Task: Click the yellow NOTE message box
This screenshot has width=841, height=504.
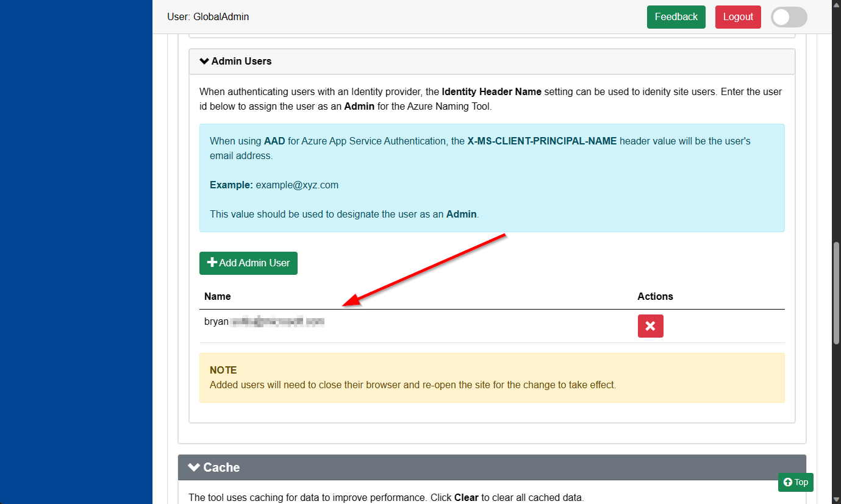Action: (x=492, y=378)
